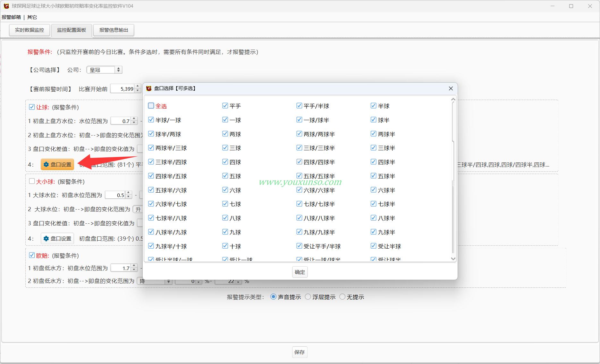This screenshot has width=600, height=364.
Task: Uncheck the 六球半 option
Action: [x=373, y=190]
